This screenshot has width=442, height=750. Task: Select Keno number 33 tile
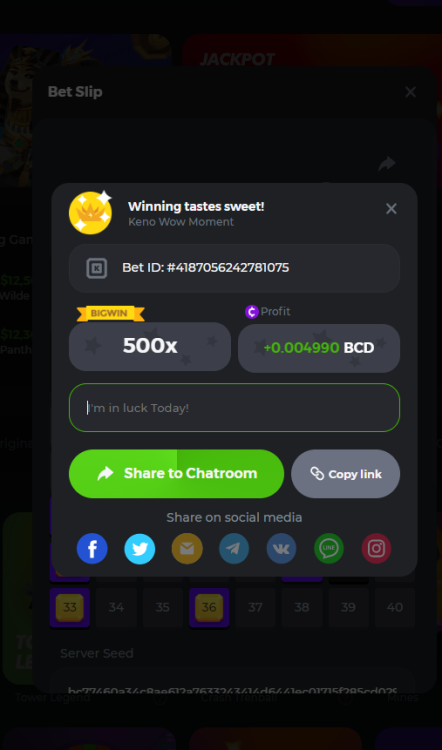[70, 607]
